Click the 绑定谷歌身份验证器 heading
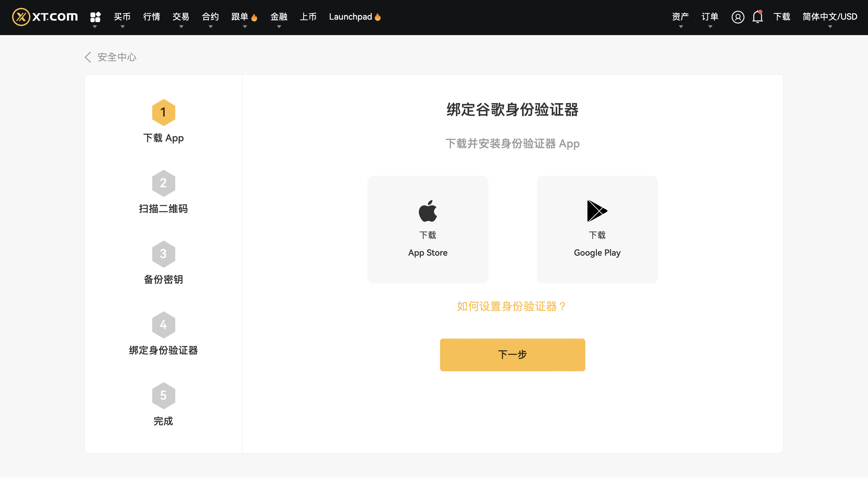Viewport: 868px width, 495px height. (512, 110)
